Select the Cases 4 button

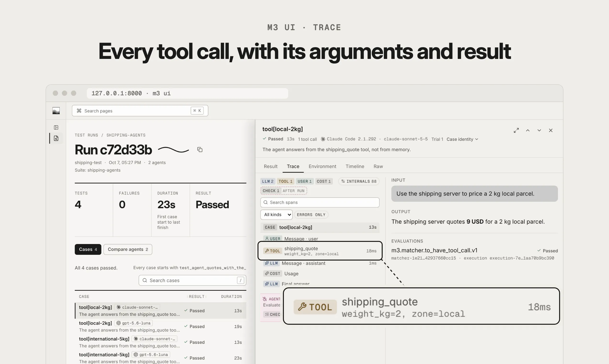tap(88, 249)
